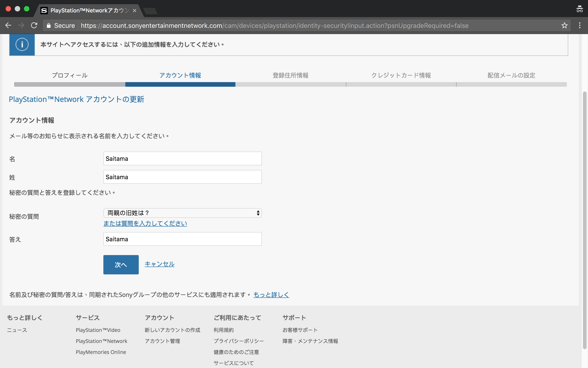Select the クレジットカード情報 step tab
Viewport: 588px width, 368px height.
[x=401, y=75]
